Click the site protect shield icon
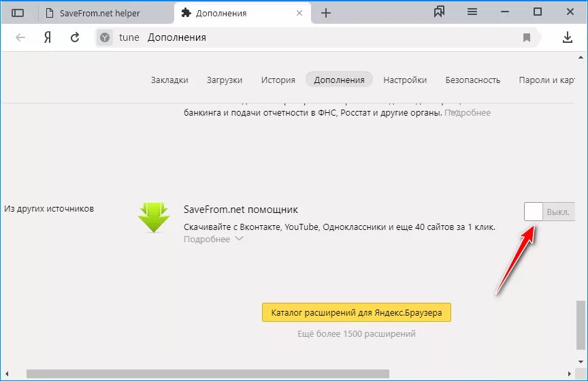Viewport: 588px width, 381px height. (105, 37)
